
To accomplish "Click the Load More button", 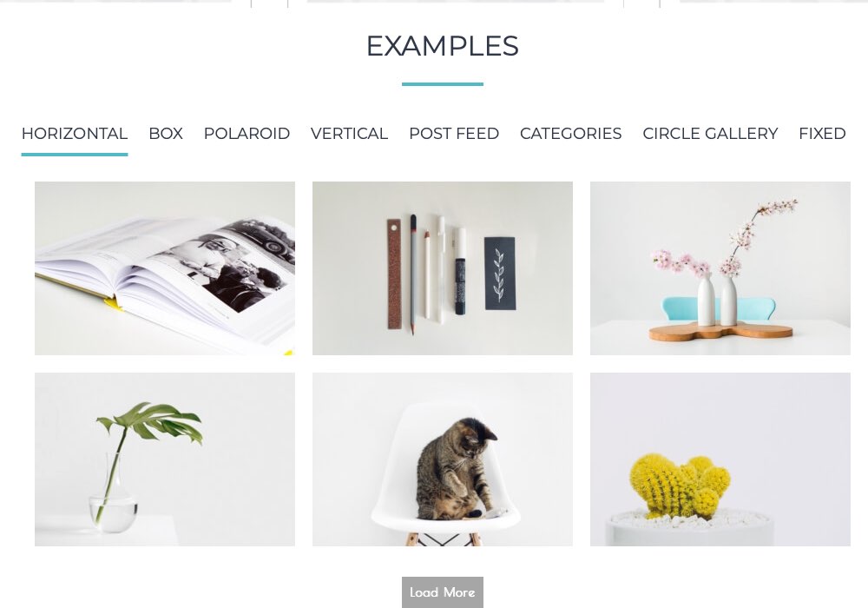I will click(443, 592).
